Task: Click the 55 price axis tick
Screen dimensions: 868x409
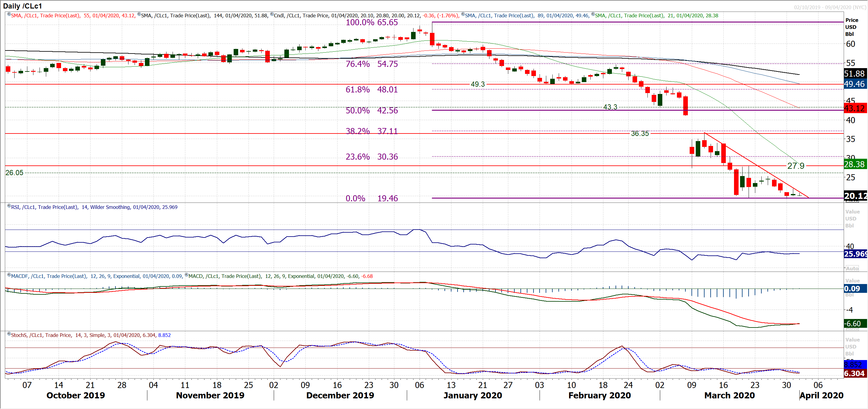Action: tap(850, 63)
